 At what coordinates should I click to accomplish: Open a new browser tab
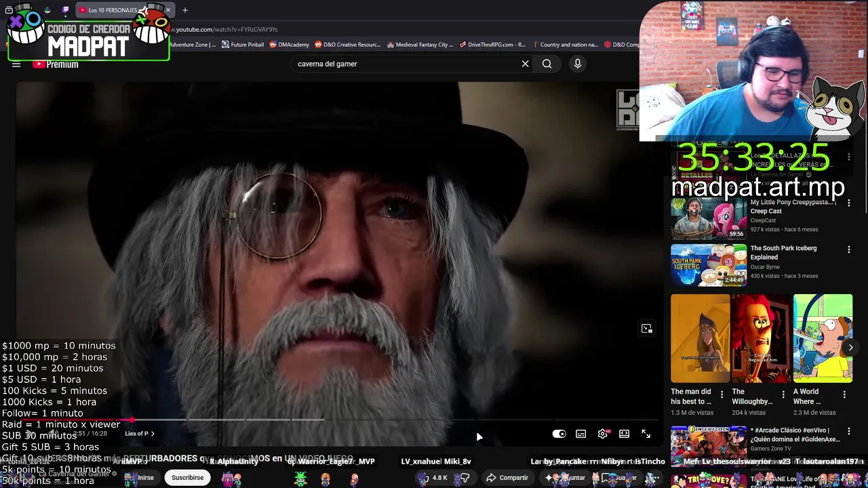184,10
